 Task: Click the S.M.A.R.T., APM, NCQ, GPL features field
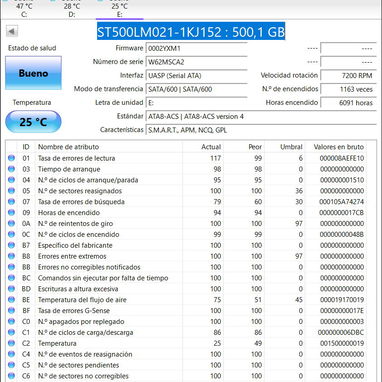(261, 130)
